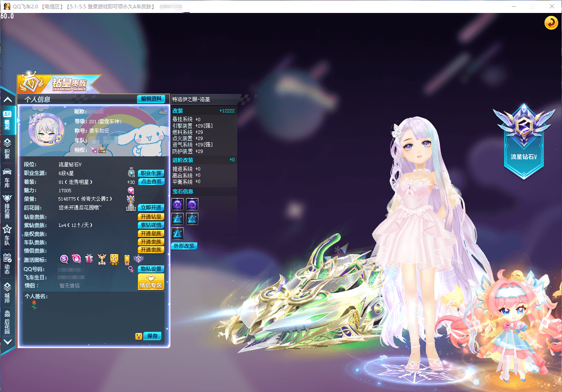Open the 隐私设置 privacy settings
Screen dimensions: 562x392
coord(151,269)
